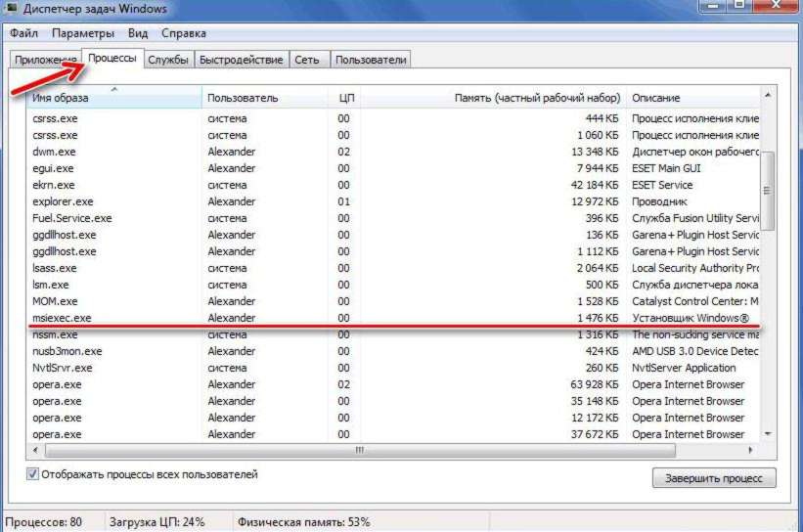Select the Fuel.Service.exe process

click(x=394, y=218)
